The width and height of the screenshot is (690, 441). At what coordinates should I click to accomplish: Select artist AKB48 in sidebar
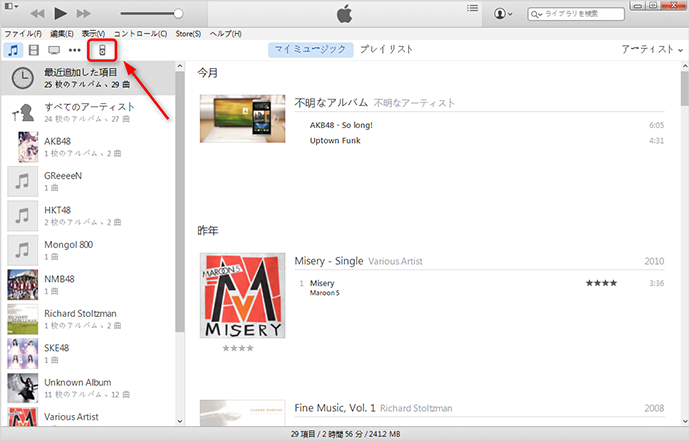point(88,147)
